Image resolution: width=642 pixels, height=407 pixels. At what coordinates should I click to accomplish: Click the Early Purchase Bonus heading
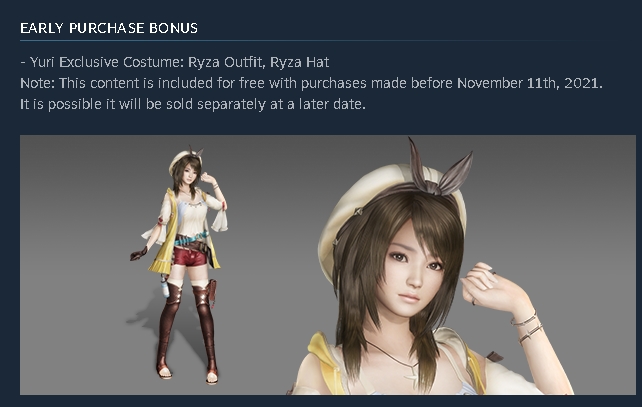coord(109,28)
